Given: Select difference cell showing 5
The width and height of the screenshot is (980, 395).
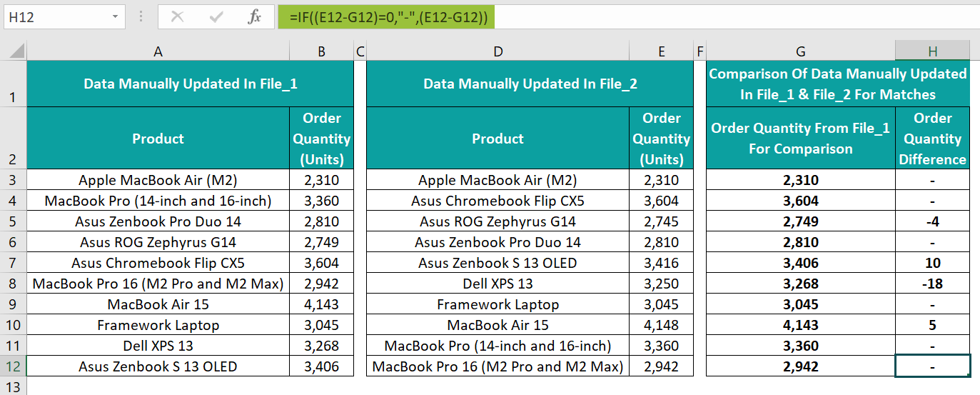Looking at the screenshot, I should pos(933,325).
